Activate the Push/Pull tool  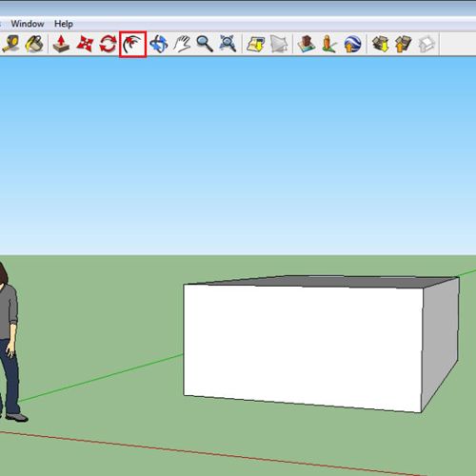coord(61,44)
